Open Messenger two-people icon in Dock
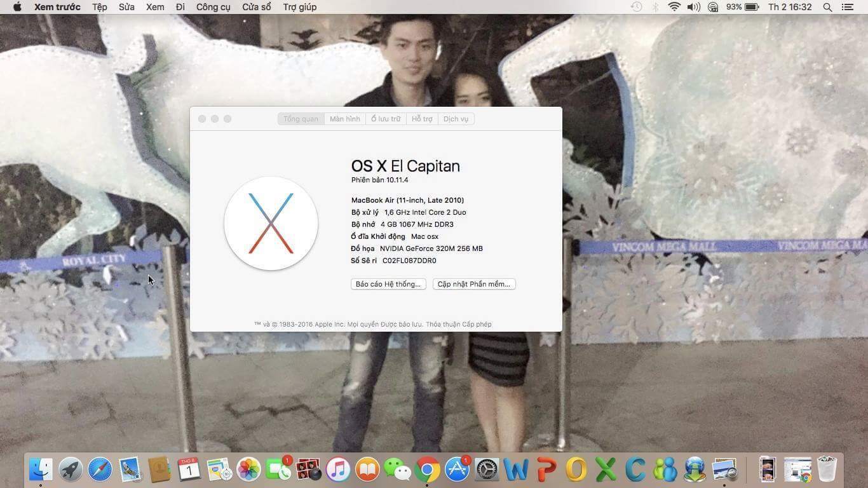The height and width of the screenshot is (488, 868). coord(665,470)
